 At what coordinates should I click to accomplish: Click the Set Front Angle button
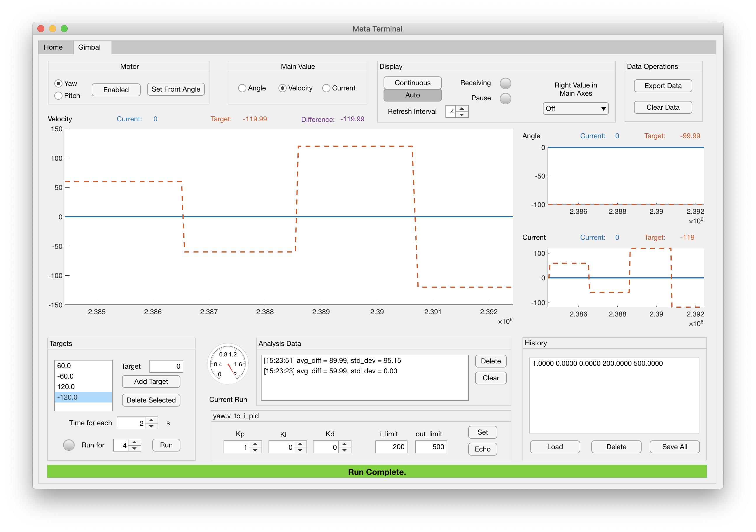tap(176, 89)
